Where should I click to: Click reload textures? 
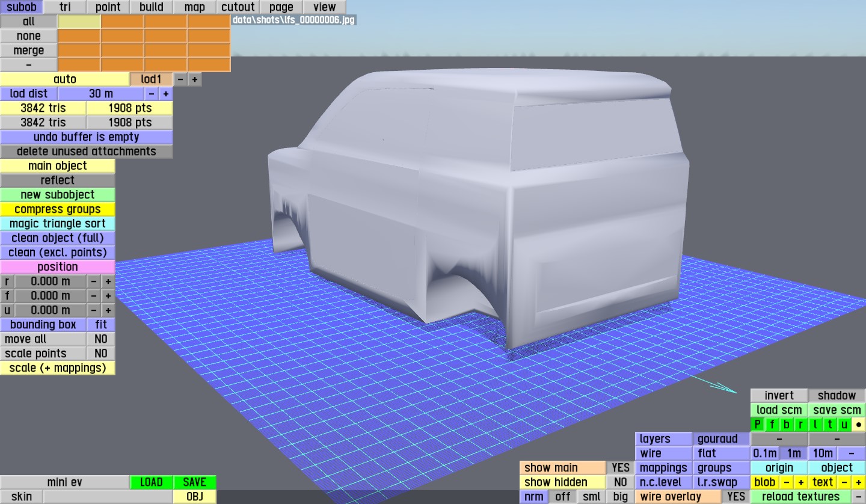tap(801, 497)
